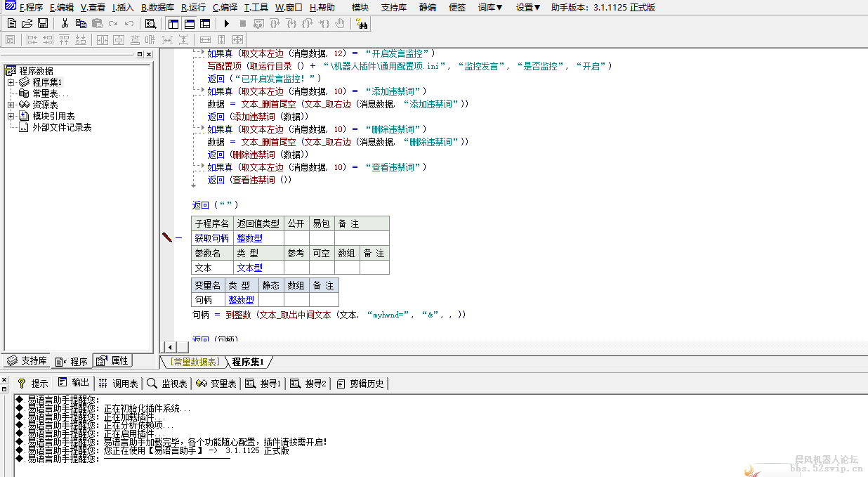The width and height of the screenshot is (868, 477).
Task: Run the program with the play icon
Action: point(225,23)
